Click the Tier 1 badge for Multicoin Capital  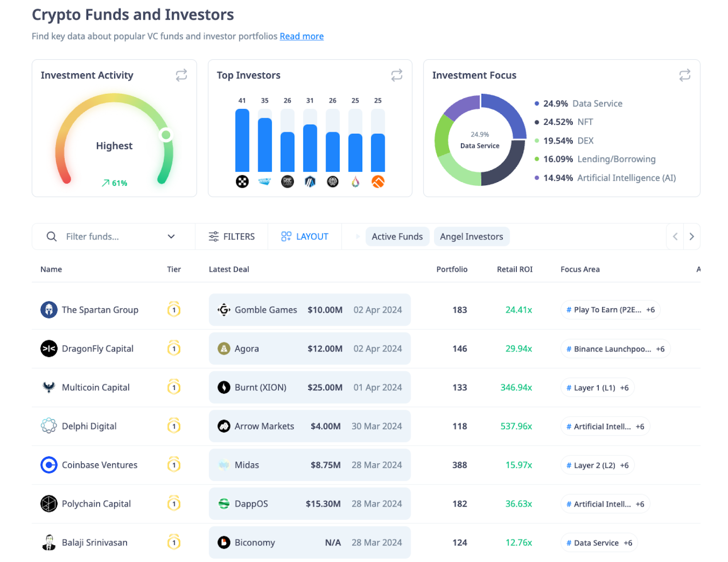tap(174, 387)
